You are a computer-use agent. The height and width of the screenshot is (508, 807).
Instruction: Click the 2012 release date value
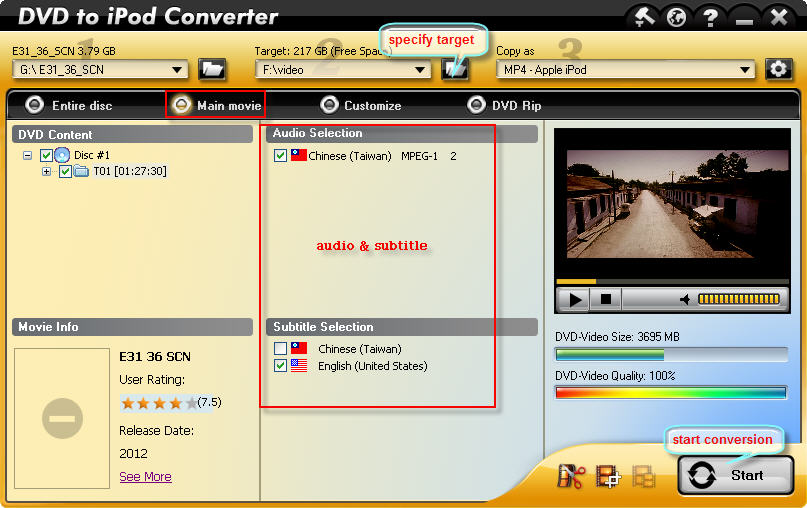[x=133, y=453]
